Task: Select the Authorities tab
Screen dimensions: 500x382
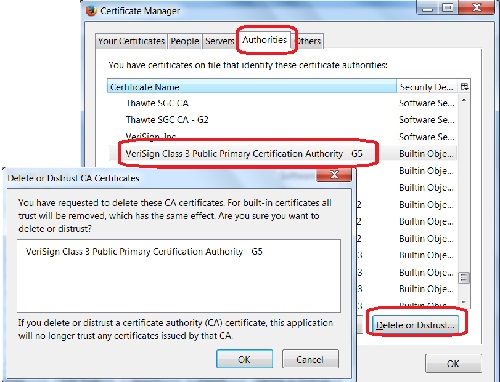Action: coord(264,40)
